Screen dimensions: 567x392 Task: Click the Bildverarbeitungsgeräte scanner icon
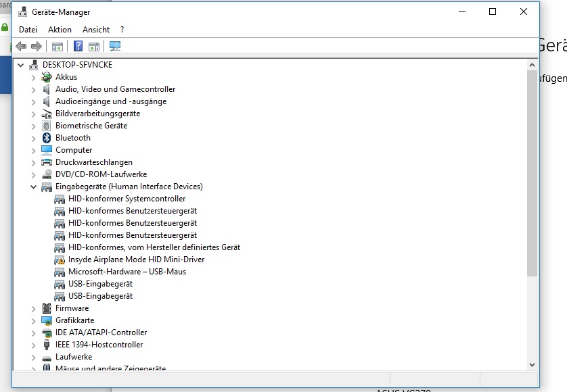46,114
